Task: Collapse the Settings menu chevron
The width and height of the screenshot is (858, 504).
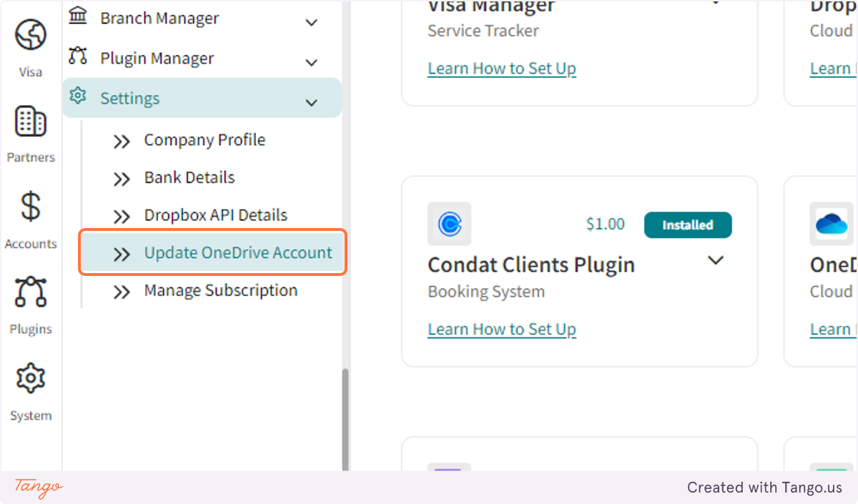Action: (x=311, y=102)
